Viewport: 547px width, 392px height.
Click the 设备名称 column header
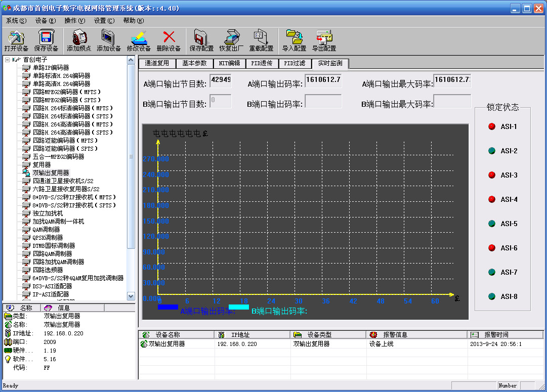pyautogui.click(x=176, y=335)
